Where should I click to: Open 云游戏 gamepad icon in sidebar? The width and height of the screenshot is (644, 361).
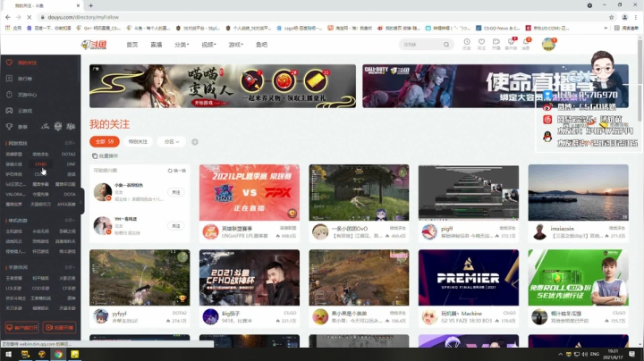click(9, 110)
